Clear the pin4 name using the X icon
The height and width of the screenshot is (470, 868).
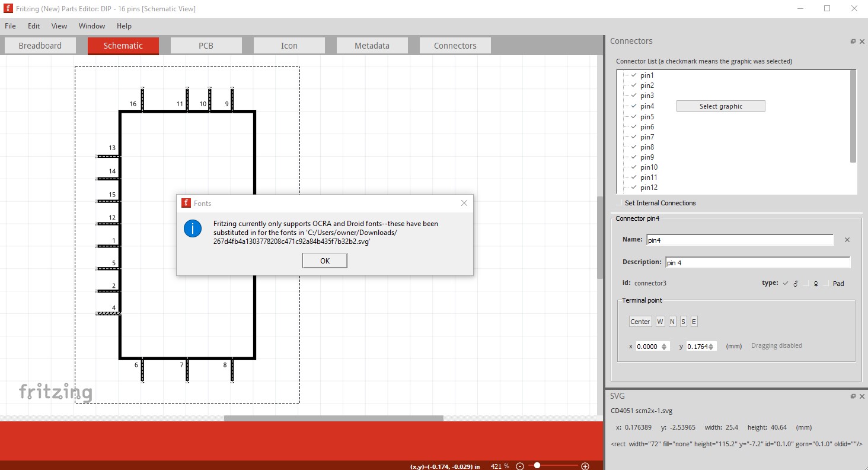point(847,240)
